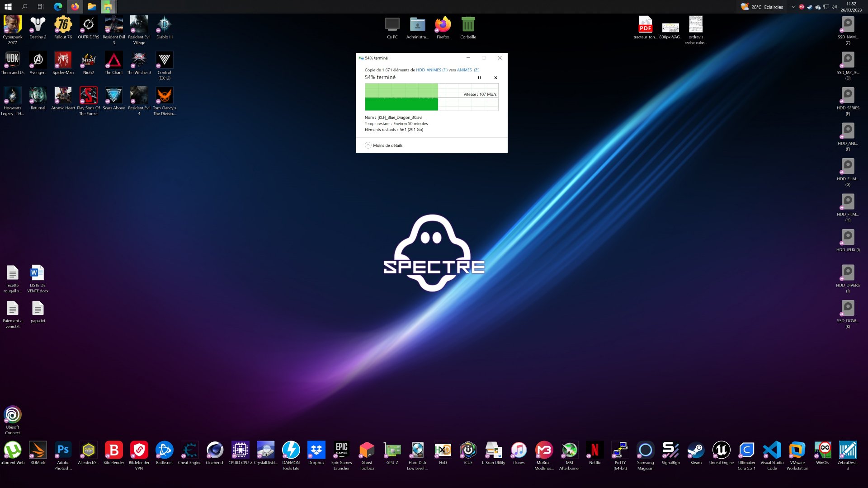Screen dimensions: 868x488
Task: Open the HDD_ANIMES (F:) source link
Action: (432, 70)
